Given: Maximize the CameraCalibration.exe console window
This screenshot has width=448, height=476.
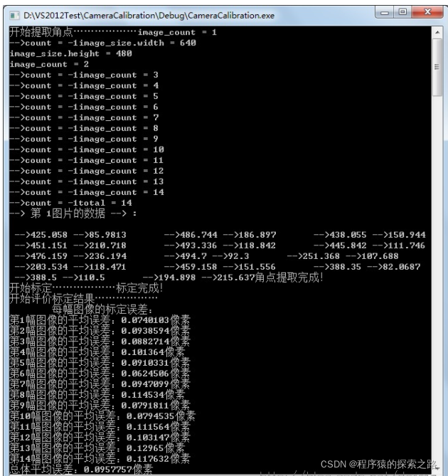Looking at the screenshot, I should [x=402, y=12].
